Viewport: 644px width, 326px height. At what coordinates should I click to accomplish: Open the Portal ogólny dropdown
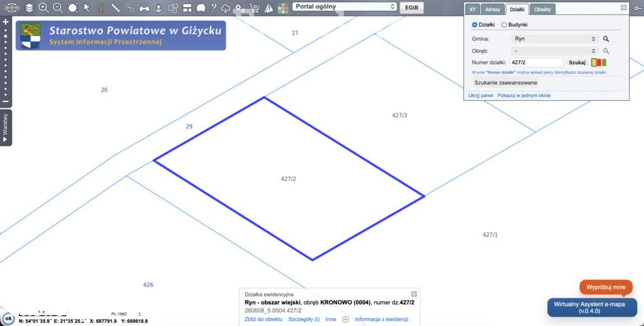coord(344,6)
